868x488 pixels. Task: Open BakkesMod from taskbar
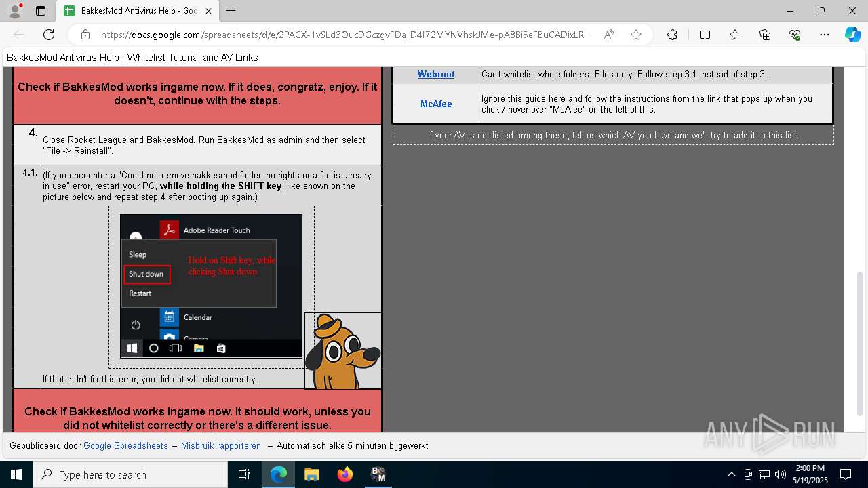coord(378,474)
